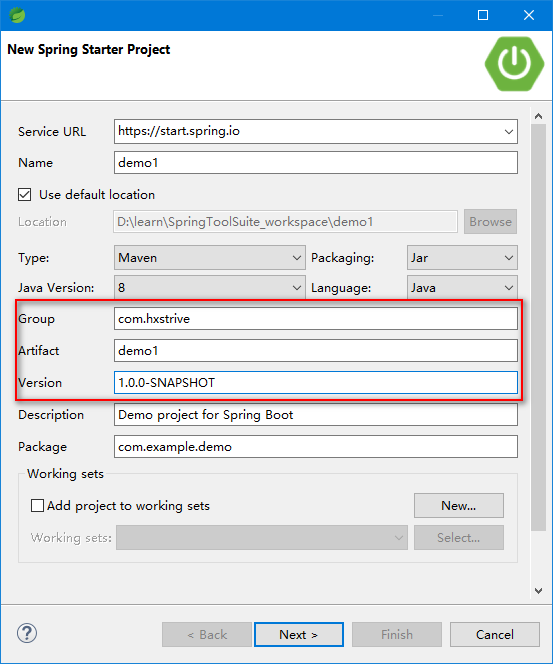
Task: Uncheck Use default location checkbox
Action: 25,195
